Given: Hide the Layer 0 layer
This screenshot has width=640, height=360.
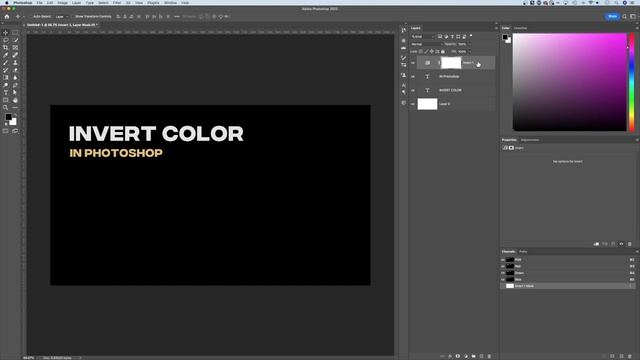Looking at the screenshot, I should click(413, 104).
